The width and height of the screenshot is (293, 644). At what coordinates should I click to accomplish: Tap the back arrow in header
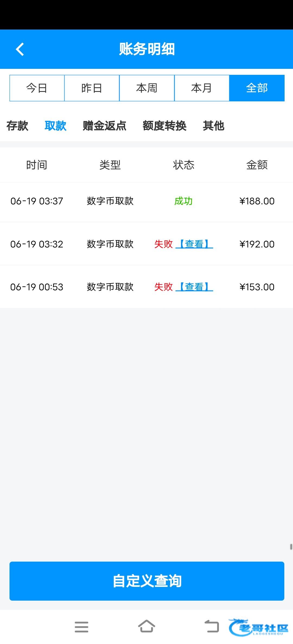point(20,49)
